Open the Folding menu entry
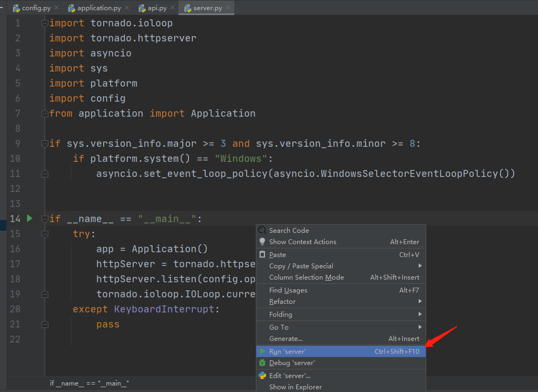The image size is (538, 392). coord(341,314)
